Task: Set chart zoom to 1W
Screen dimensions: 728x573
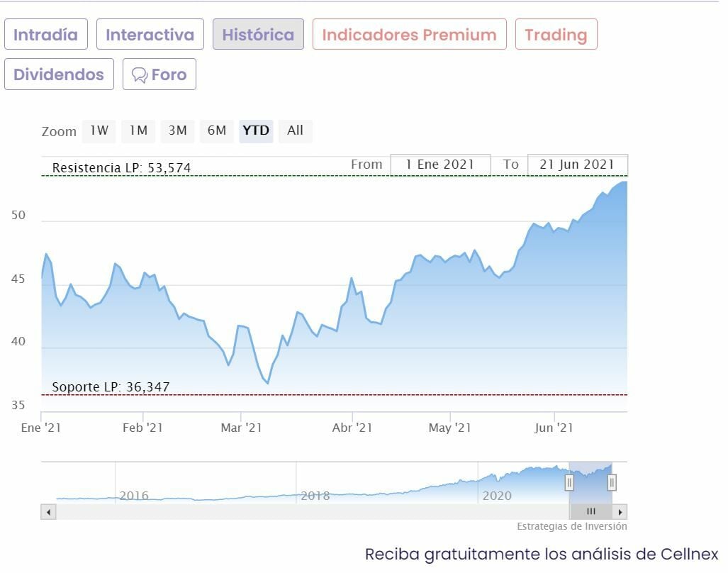Action: [99, 130]
